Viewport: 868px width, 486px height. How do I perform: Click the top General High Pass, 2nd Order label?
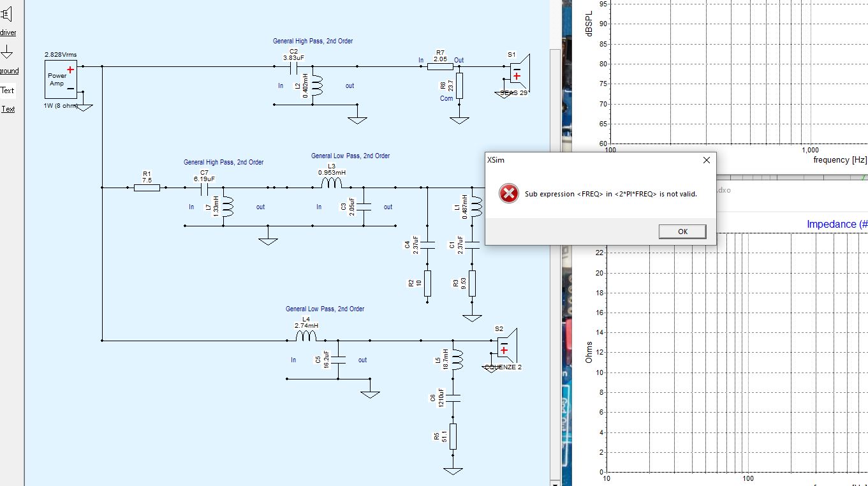click(313, 41)
